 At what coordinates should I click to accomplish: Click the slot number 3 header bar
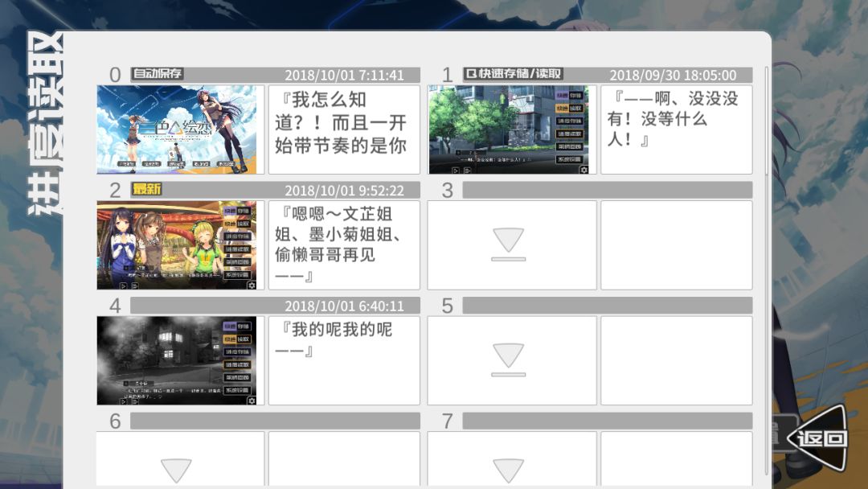(608, 190)
